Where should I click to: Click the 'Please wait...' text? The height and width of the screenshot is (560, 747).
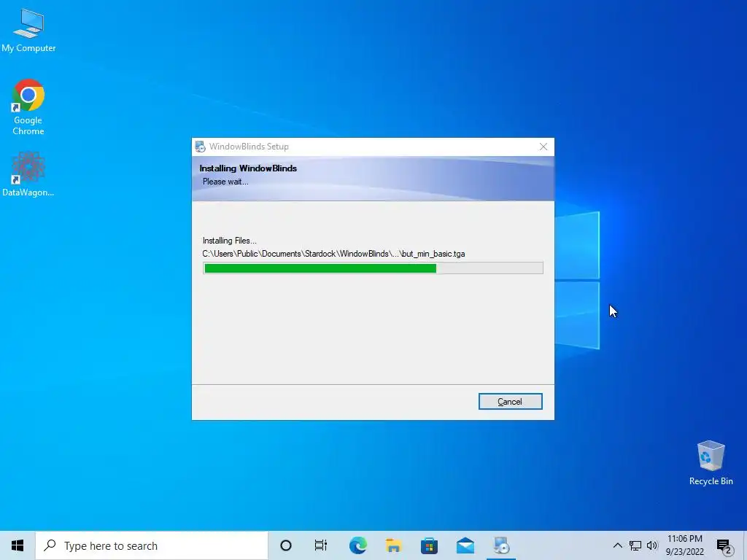pos(225,182)
